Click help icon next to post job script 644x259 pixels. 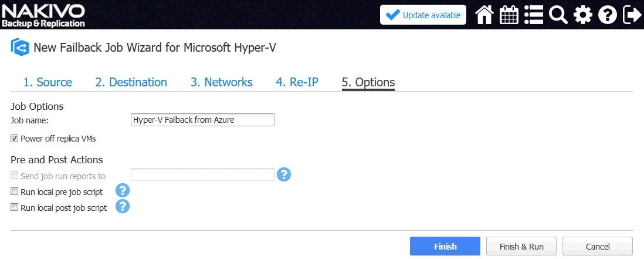(x=123, y=207)
